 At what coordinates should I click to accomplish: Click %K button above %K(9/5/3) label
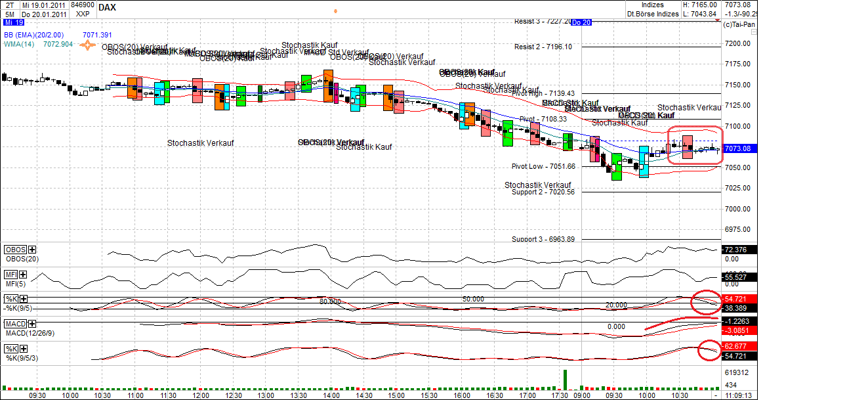coord(10,349)
